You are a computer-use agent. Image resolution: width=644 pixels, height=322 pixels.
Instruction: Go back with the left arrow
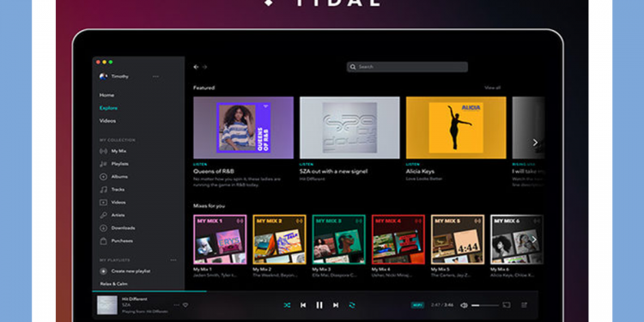[x=196, y=67]
